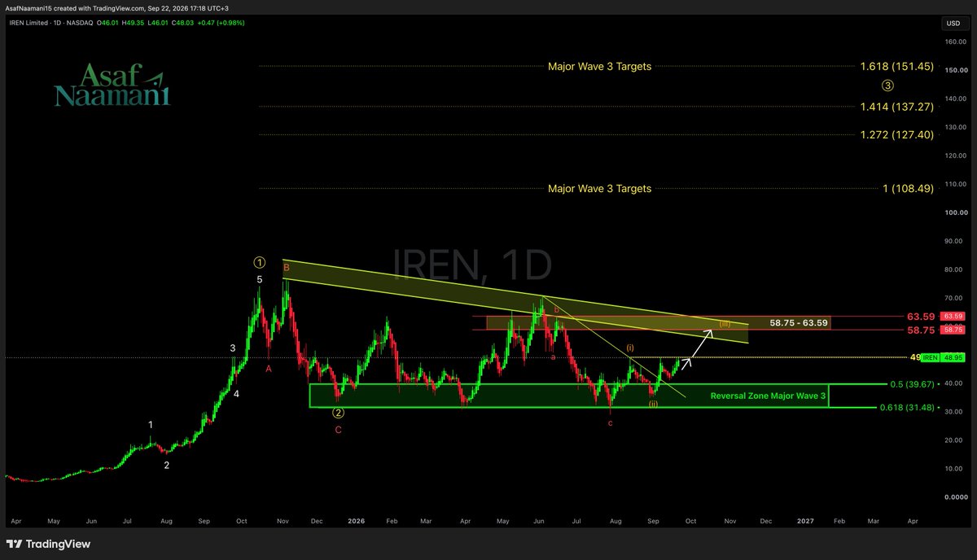The width and height of the screenshot is (977, 560).
Task: Click the +0.47 (+0.98%) change value
Action: [x=221, y=23]
